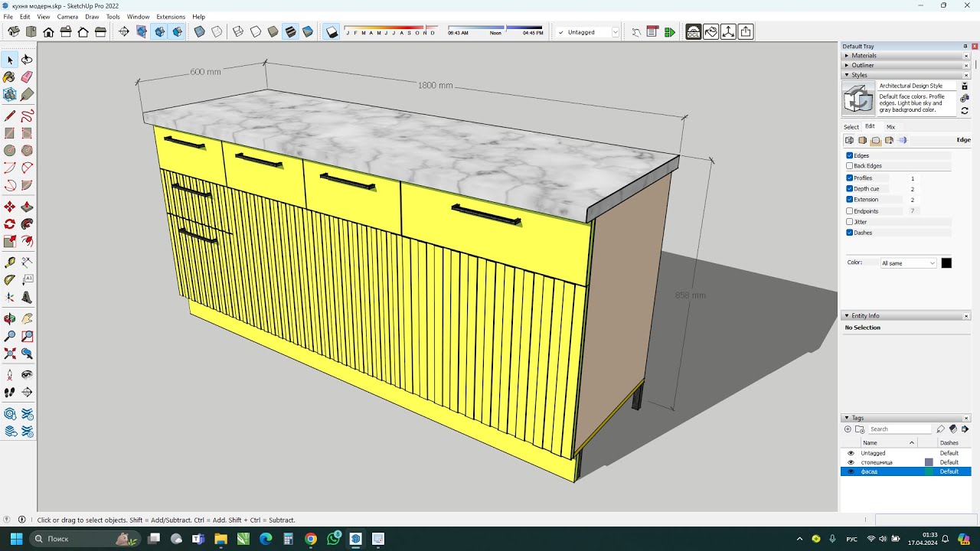This screenshot has width=980, height=551.
Task: Enable the Jitter checkbox
Action: pyautogui.click(x=849, y=222)
